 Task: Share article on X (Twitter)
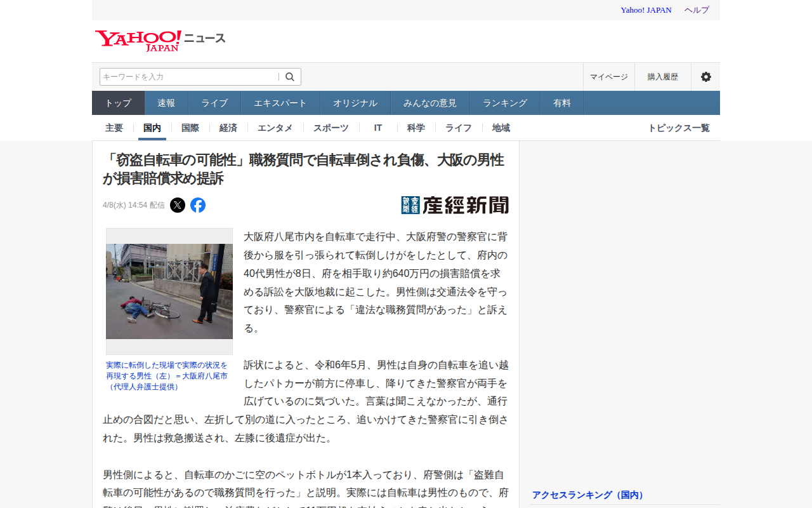coord(178,205)
